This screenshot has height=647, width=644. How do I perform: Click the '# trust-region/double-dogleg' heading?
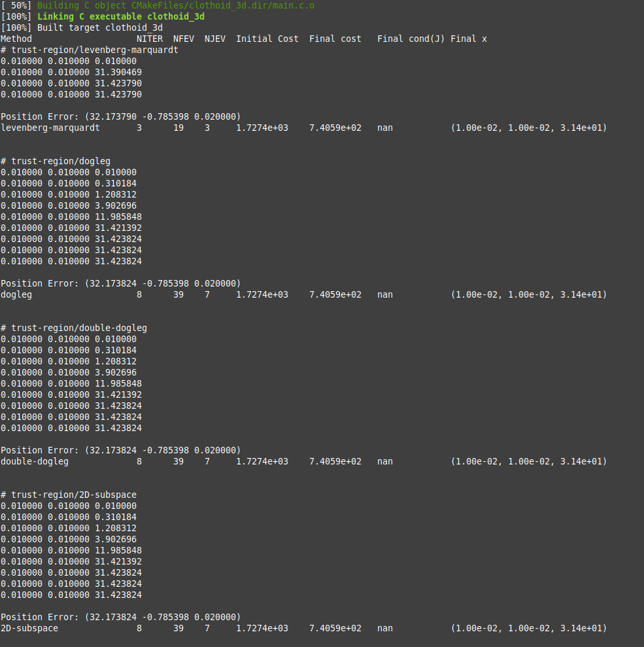point(74,328)
